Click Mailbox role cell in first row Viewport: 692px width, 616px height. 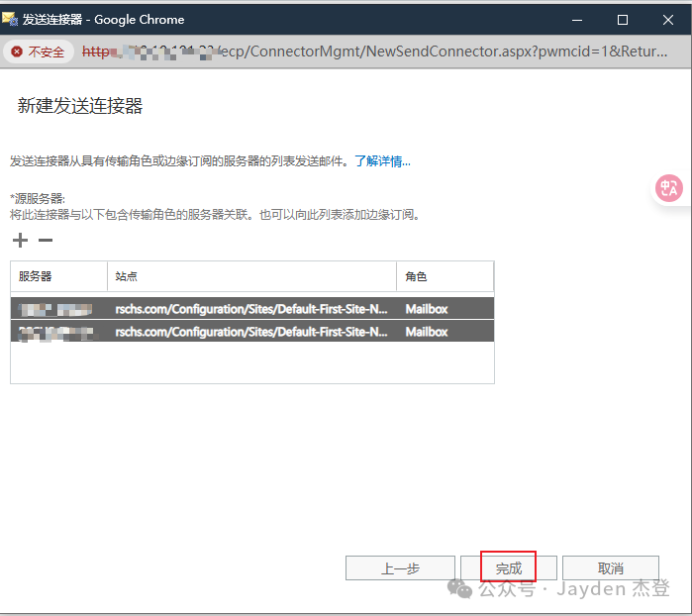427,309
